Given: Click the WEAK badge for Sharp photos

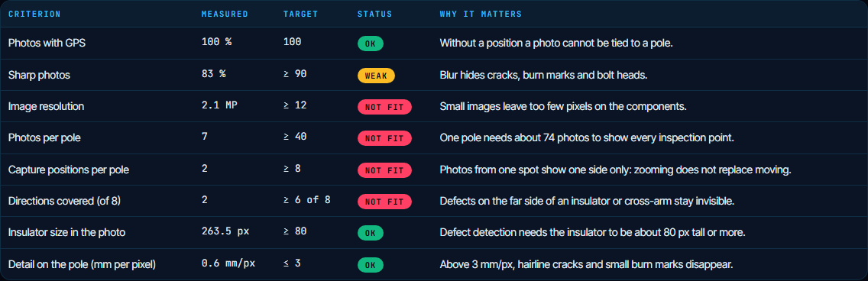Looking at the screenshot, I should [x=376, y=76].
